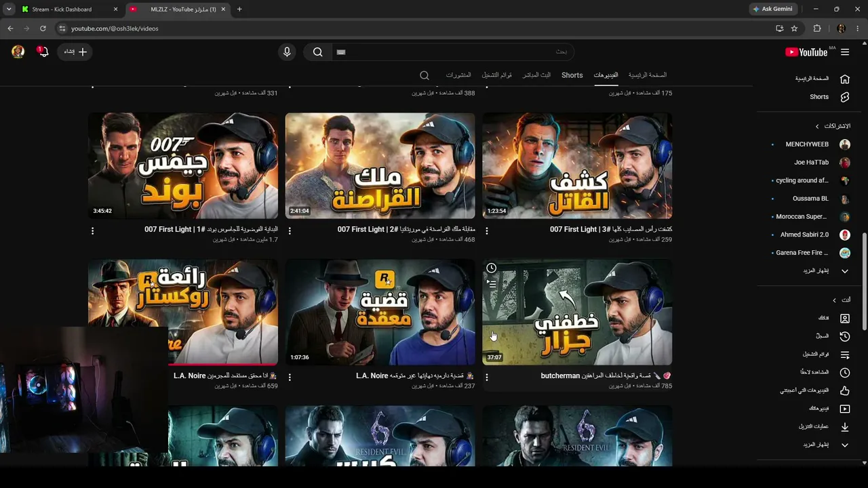Viewport: 868px width, 488px height.
Task: Open Chrome three-dot menu
Action: click(858, 28)
